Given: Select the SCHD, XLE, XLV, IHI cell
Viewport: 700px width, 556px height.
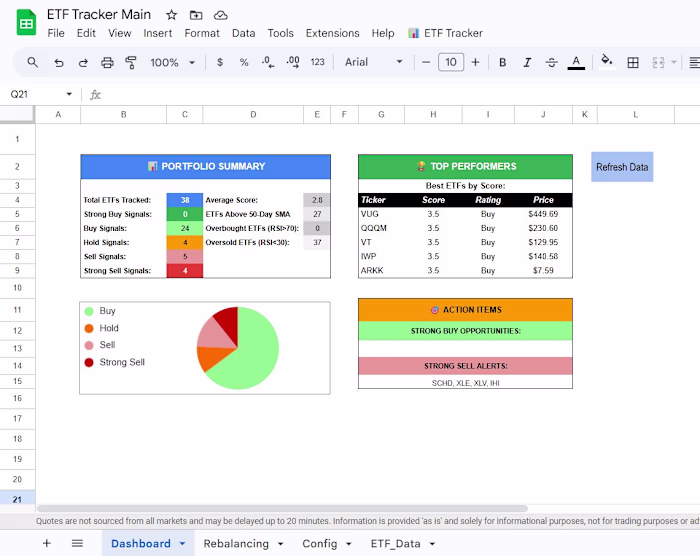Looking at the screenshot, I should click(465, 383).
